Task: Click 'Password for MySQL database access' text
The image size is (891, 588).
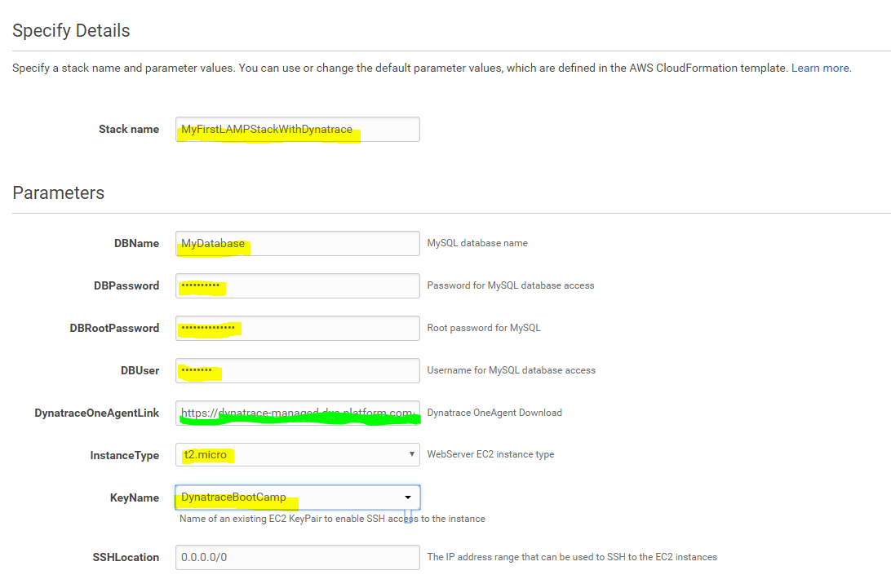Action: pyautogui.click(x=511, y=285)
